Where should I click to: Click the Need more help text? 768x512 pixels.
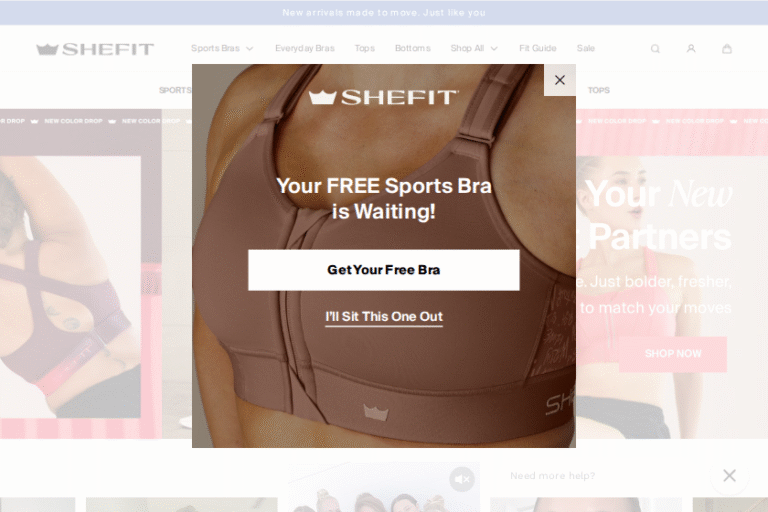tap(552, 476)
